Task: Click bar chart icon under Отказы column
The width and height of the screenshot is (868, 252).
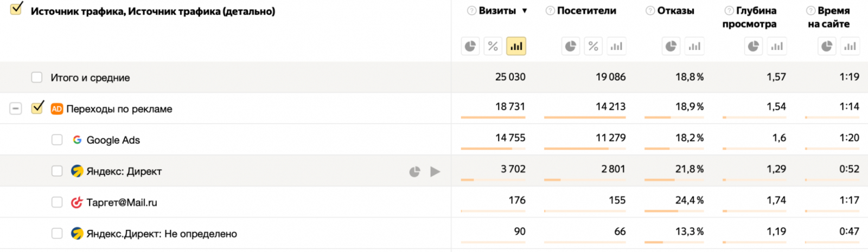Action: 694,47
